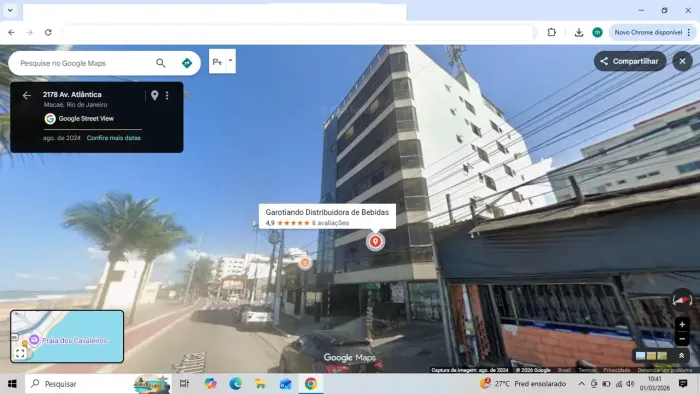700x394 pixels.
Task: Open Garotiando Distribuidora de Bebidas info card
Action: click(327, 216)
